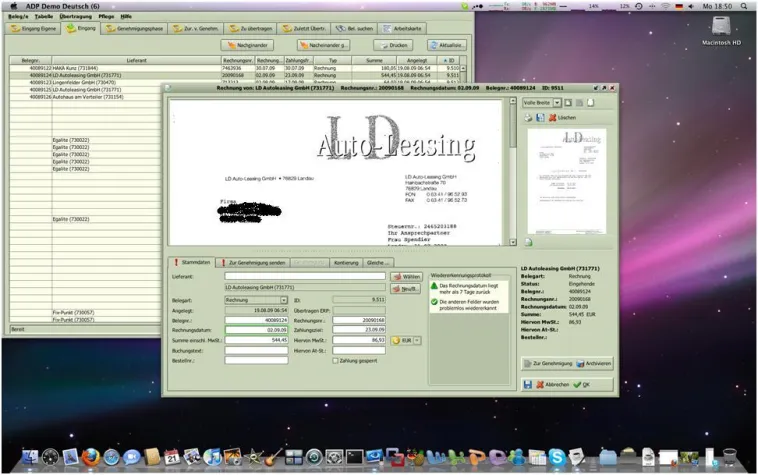Click the Nacheinander g... button
The image size is (758, 475).
pos(323,45)
